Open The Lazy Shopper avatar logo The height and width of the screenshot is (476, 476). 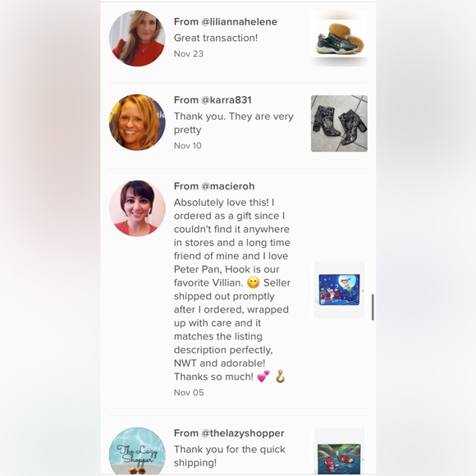coord(137,451)
